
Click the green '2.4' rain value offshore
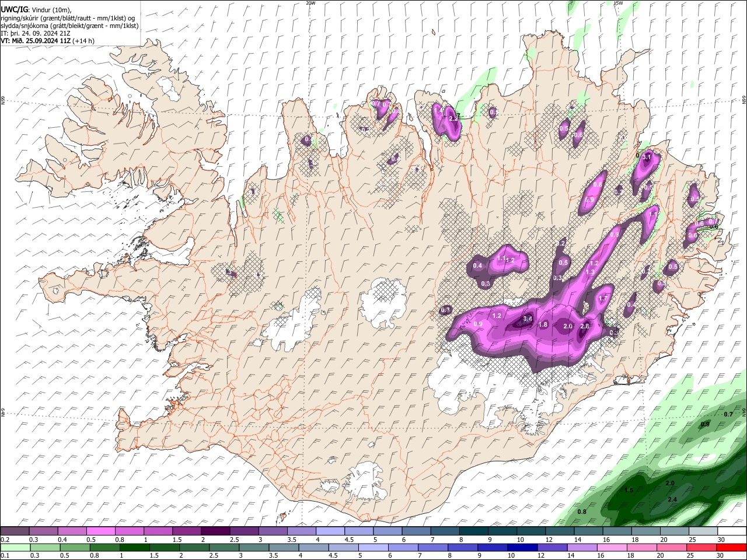pos(672,499)
